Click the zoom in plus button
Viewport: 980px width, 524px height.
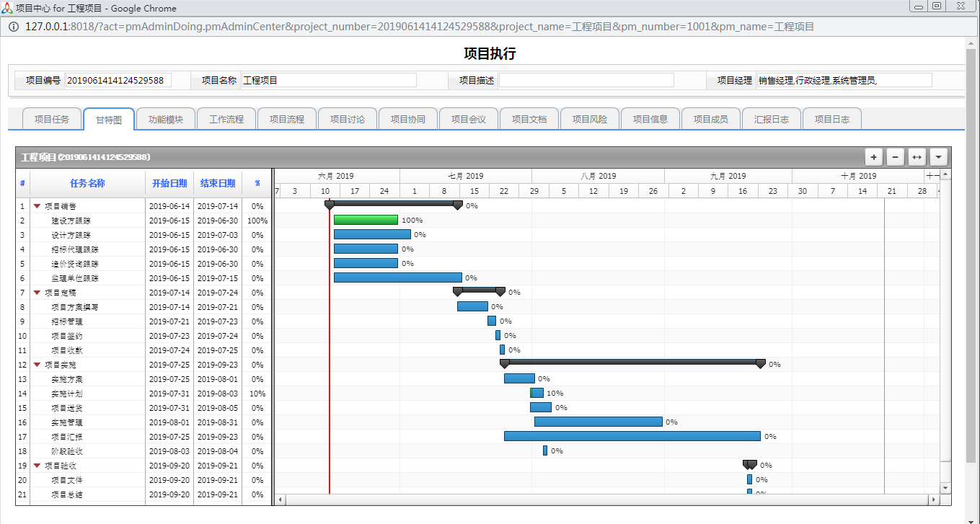[874, 157]
